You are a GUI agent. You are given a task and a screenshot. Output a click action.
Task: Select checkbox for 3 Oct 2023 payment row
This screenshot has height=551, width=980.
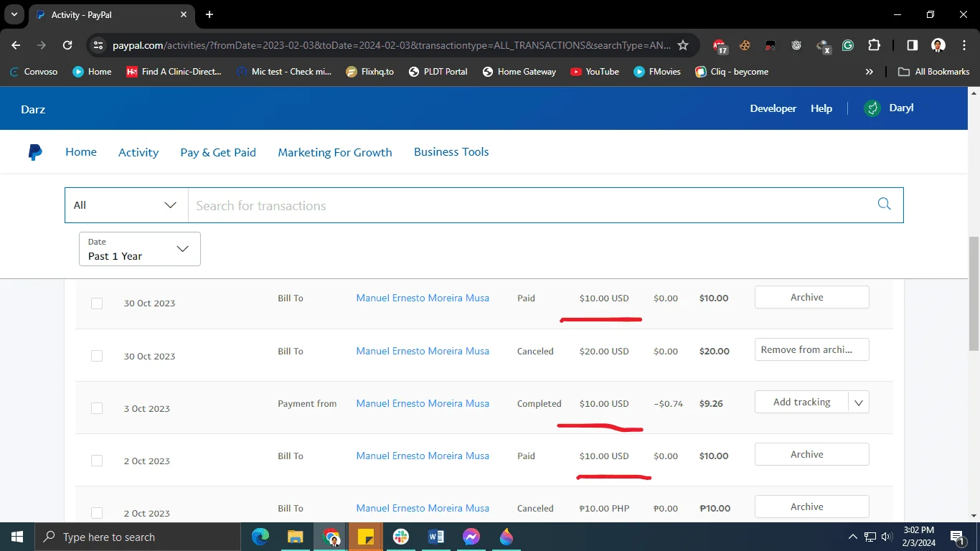point(97,408)
